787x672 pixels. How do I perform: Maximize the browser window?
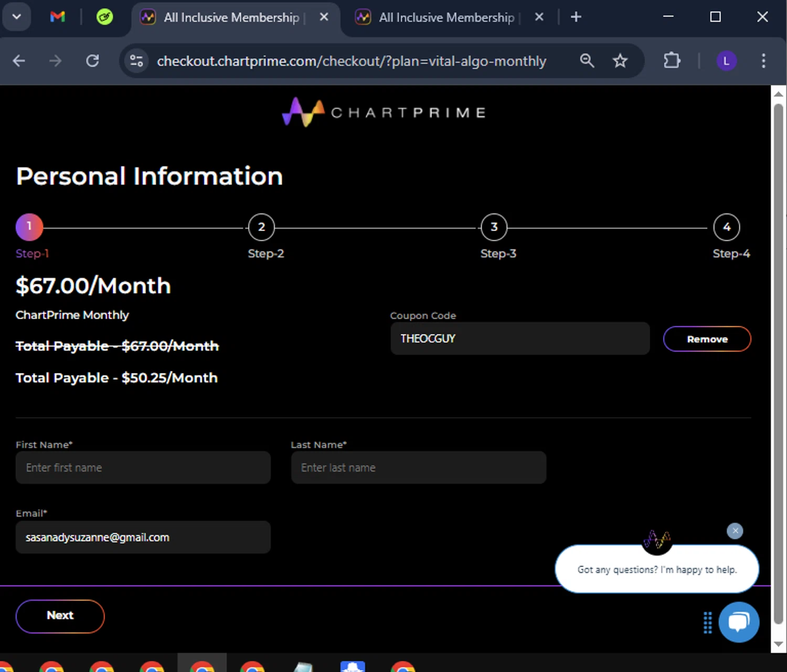coord(715,17)
